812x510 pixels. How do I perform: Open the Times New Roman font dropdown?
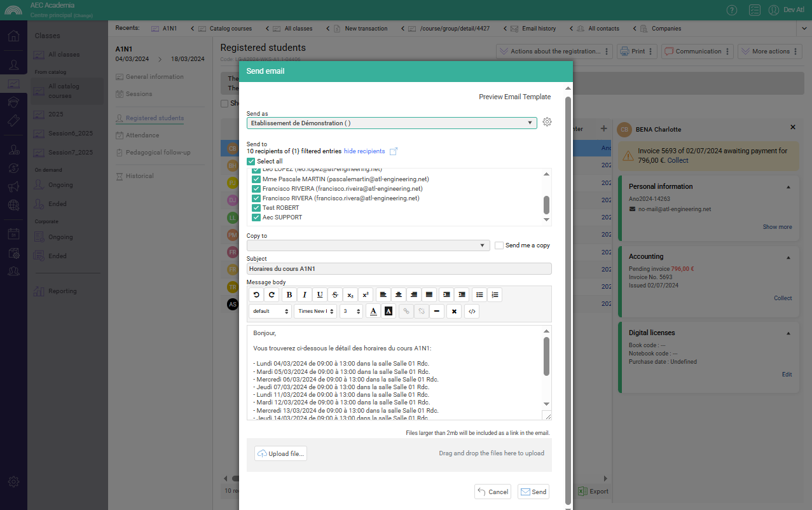[315, 311]
